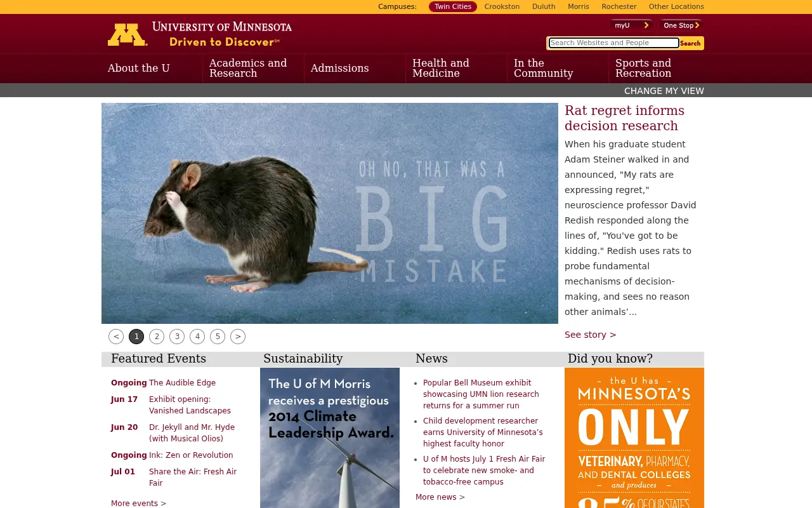Select carousel slide 2

coord(157,337)
